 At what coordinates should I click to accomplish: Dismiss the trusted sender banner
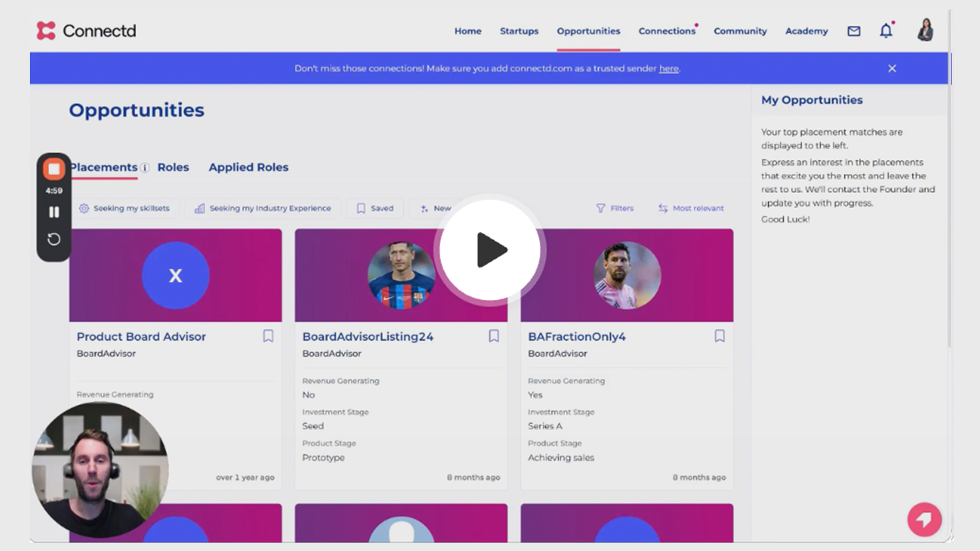click(892, 68)
